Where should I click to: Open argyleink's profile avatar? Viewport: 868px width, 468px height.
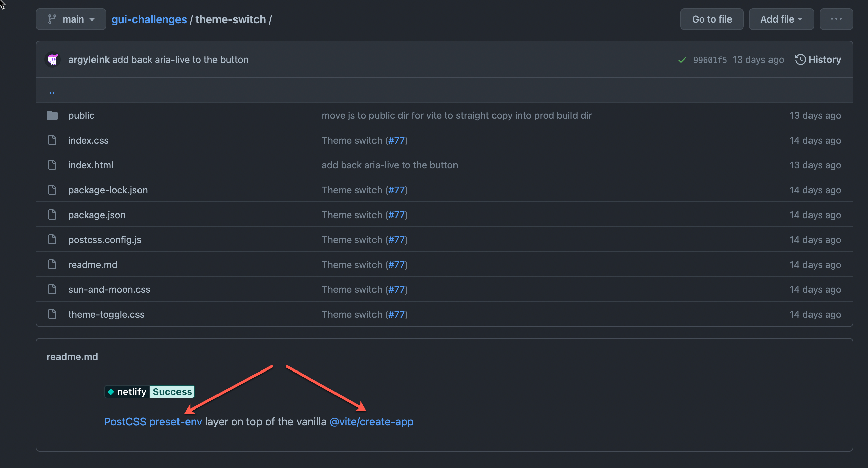(x=52, y=59)
